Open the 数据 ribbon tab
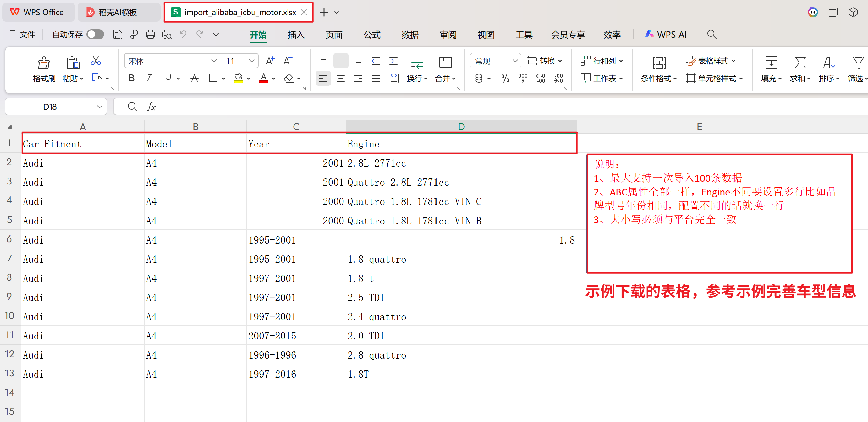868x422 pixels. 410,35
